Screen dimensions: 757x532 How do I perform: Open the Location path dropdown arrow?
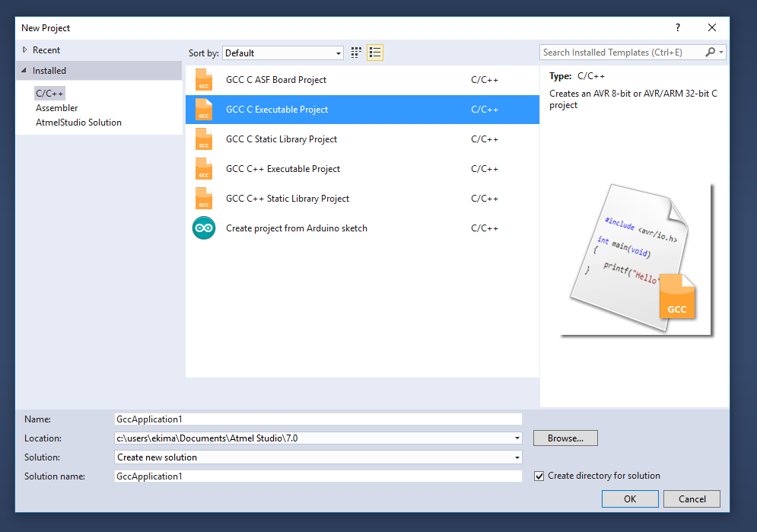[x=517, y=438]
